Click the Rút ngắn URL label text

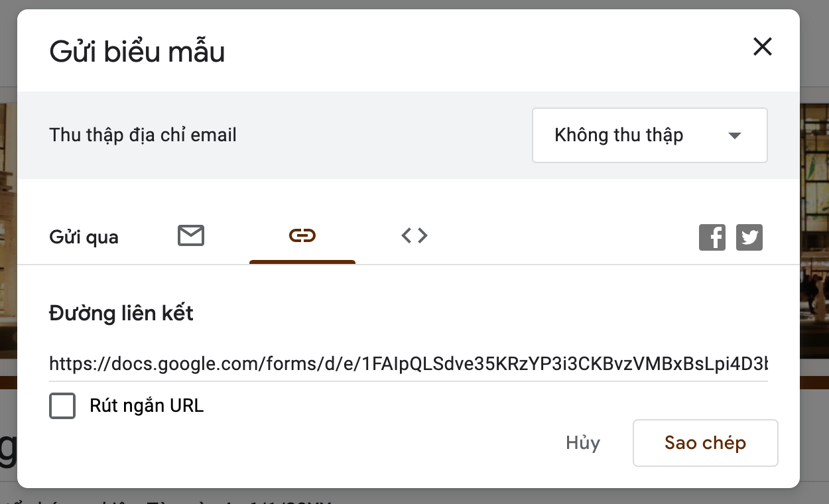click(147, 406)
